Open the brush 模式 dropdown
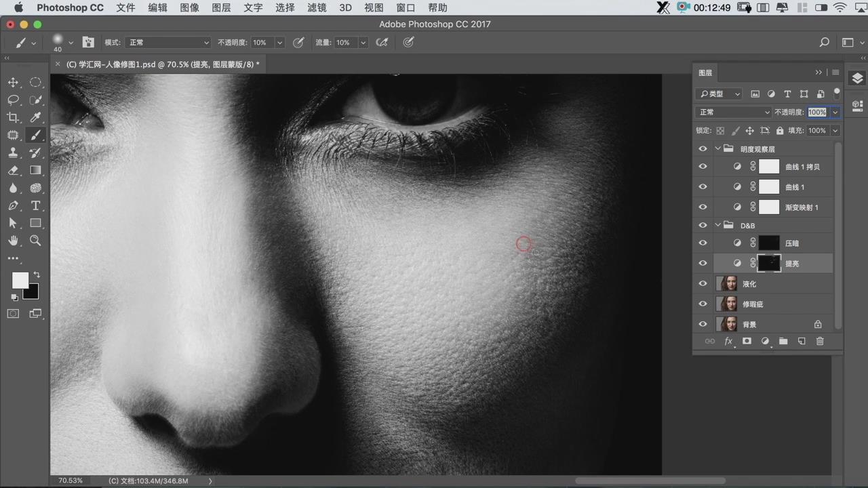The width and height of the screenshot is (868, 488). point(167,42)
